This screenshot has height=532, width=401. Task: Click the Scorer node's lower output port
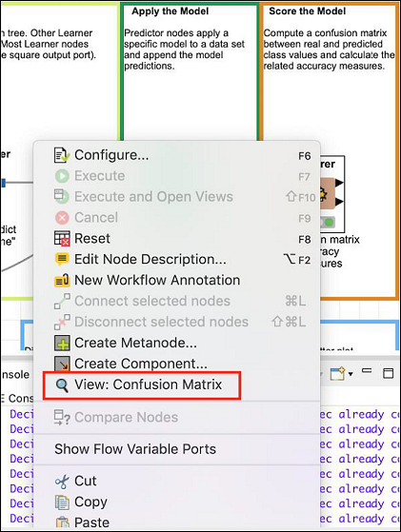pos(339,202)
